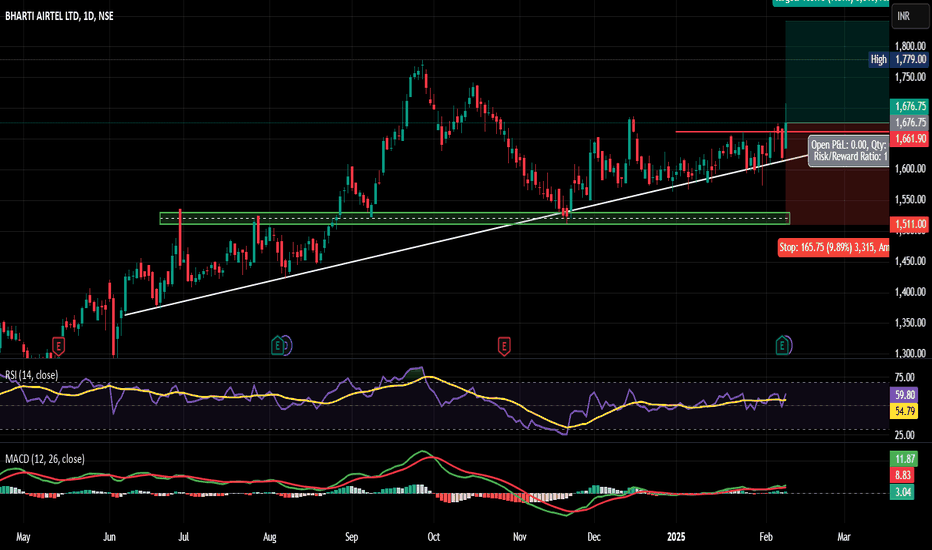Click the red 1,661.90 price label
The height and width of the screenshot is (550, 932).
tap(909, 139)
